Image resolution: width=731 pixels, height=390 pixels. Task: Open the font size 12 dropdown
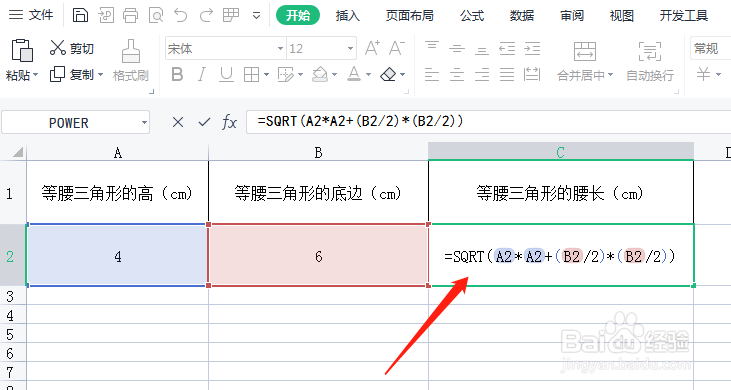coord(350,48)
